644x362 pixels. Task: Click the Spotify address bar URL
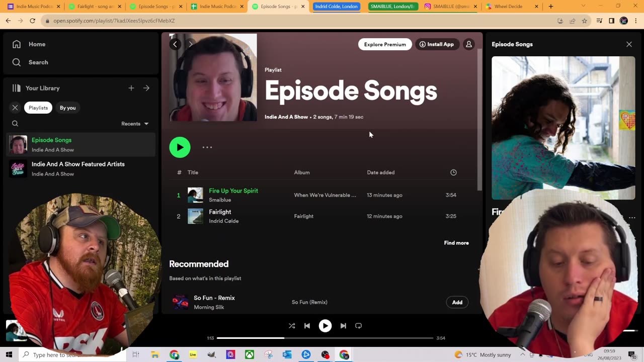coord(114,21)
